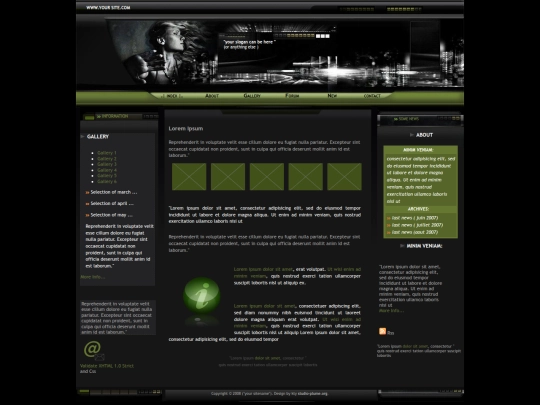Click the Lorem Ipsum article heading
540x405 pixels.
186,128
